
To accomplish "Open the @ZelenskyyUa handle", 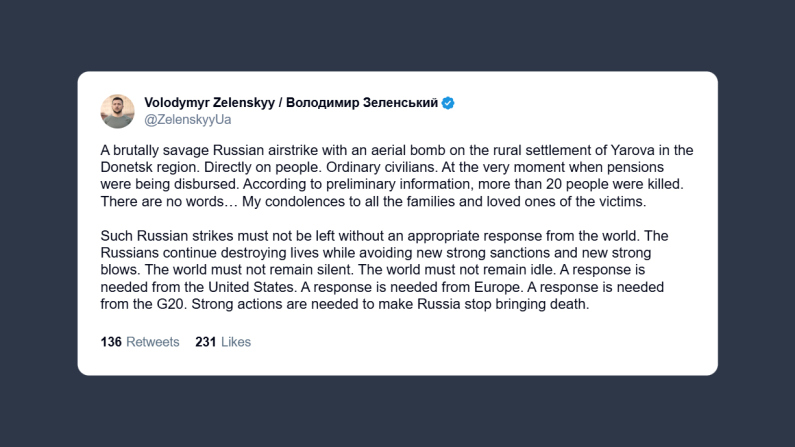I will pyautogui.click(x=187, y=120).
